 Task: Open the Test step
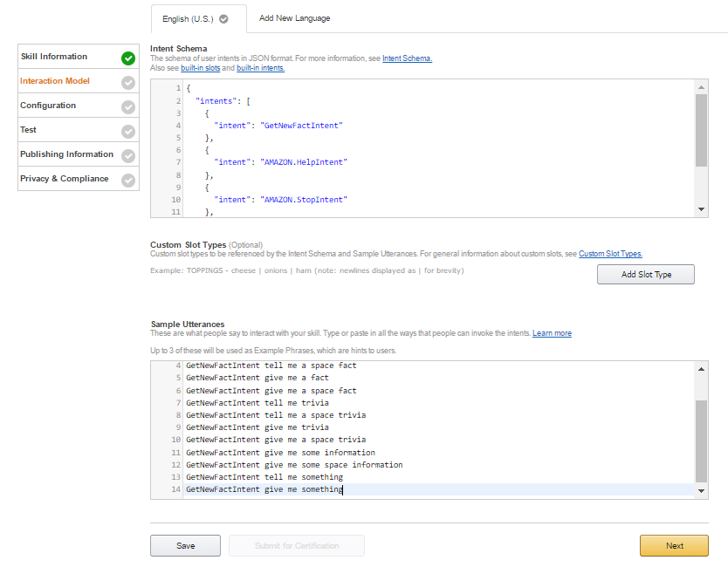click(79, 130)
